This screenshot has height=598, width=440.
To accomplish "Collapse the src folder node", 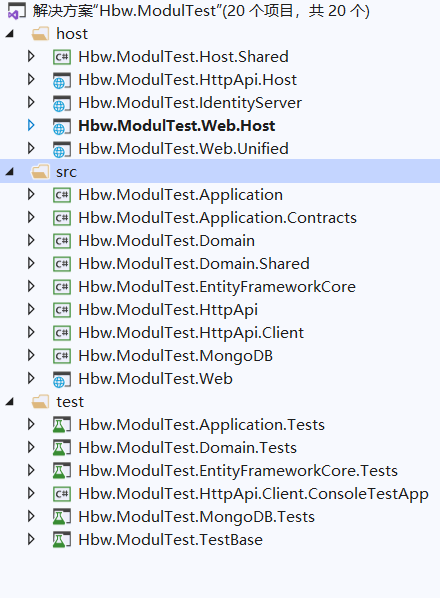I will [10, 172].
